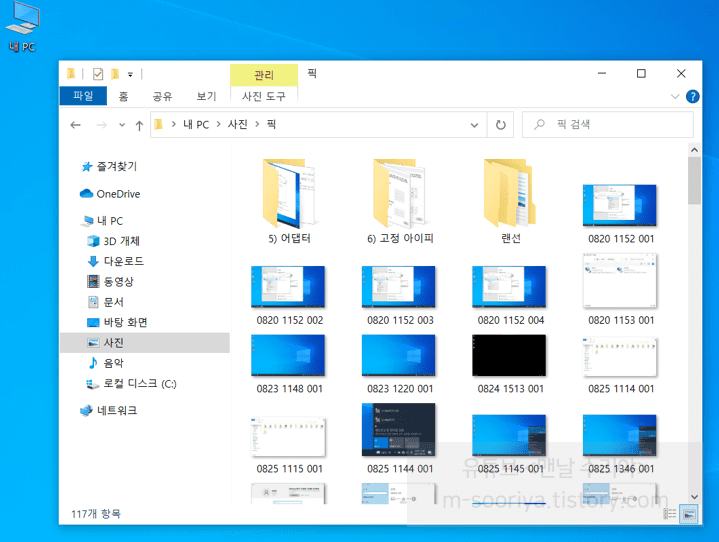Viewport: 719px width, 542px height.
Task: Go forward with the right arrow
Action: (x=101, y=125)
